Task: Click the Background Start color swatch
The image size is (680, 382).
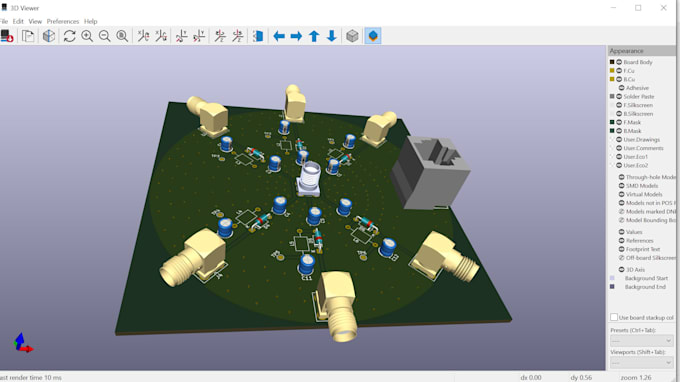Action: 612,278
